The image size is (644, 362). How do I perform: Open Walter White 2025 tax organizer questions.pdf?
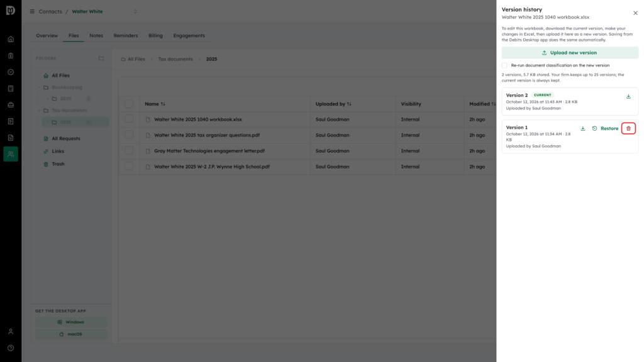click(207, 135)
